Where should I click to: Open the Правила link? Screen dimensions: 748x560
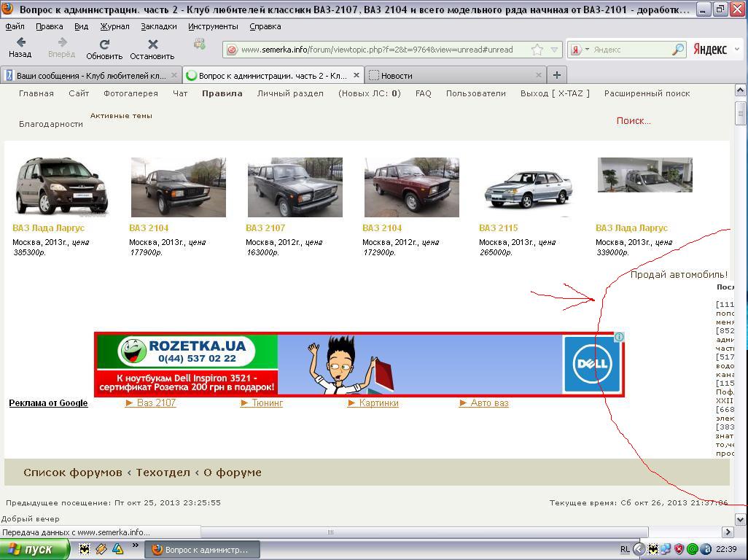[x=222, y=93]
